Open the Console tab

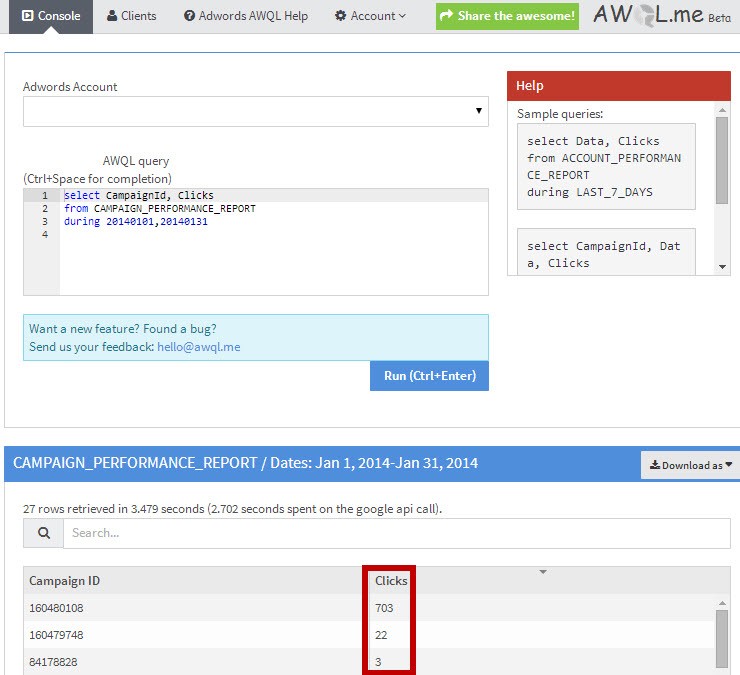tap(51, 16)
